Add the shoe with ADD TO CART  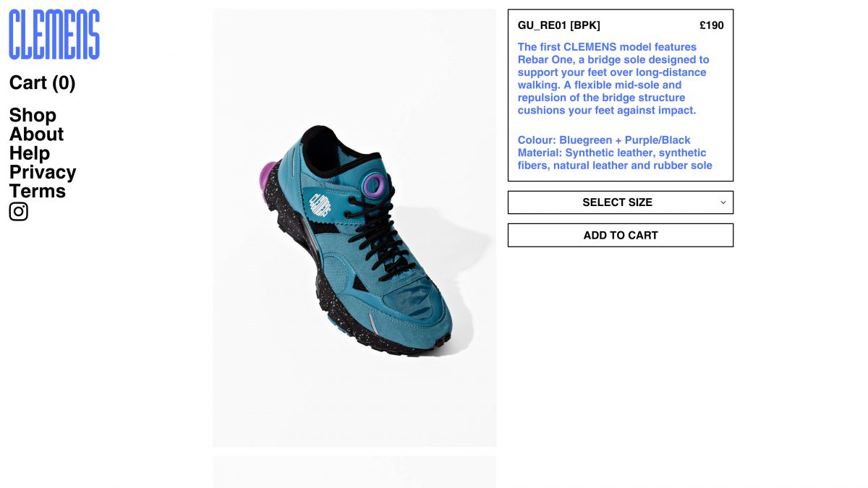pos(621,235)
